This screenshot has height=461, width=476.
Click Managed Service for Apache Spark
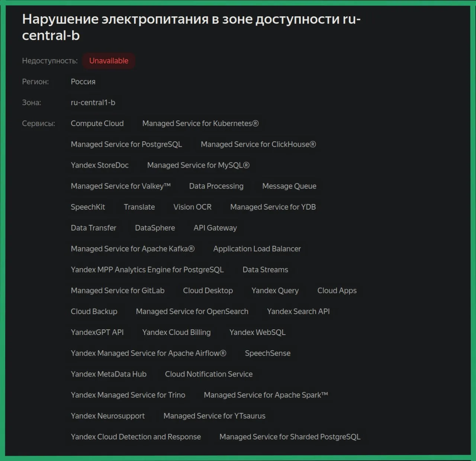click(266, 395)
